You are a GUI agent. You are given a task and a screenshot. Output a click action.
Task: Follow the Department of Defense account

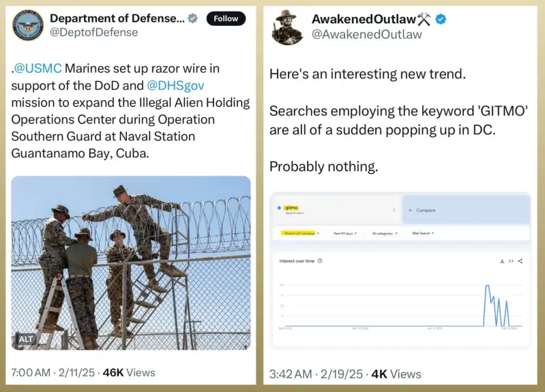point(226,18)
